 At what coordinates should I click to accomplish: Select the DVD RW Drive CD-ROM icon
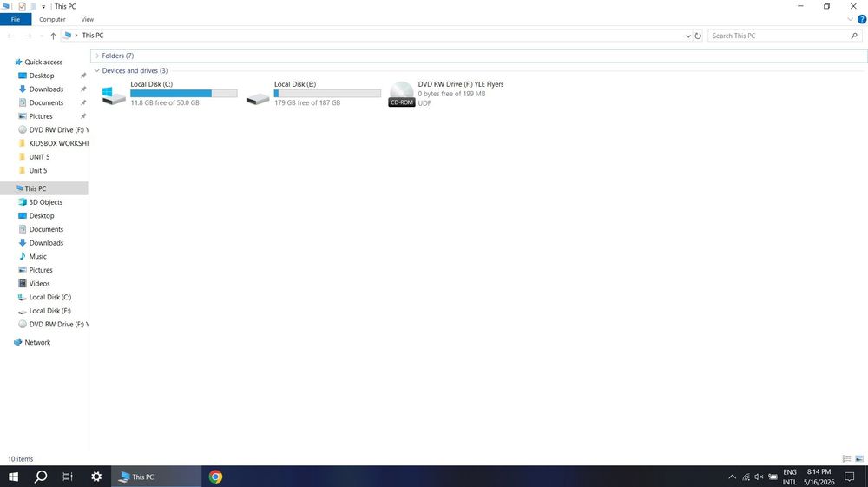pyautogui.click(x=401, y=94)
